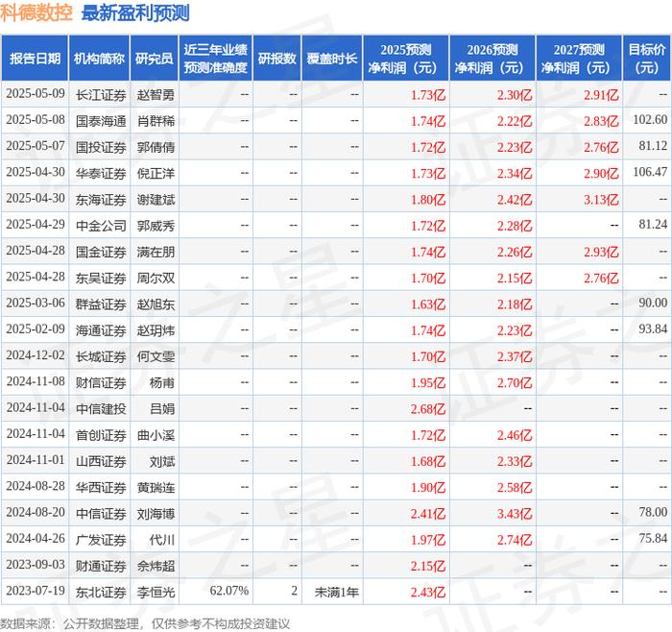This screenshot has width=672, height=632.
Task: Select the 研究员 column header
Action: pos(155,59)
